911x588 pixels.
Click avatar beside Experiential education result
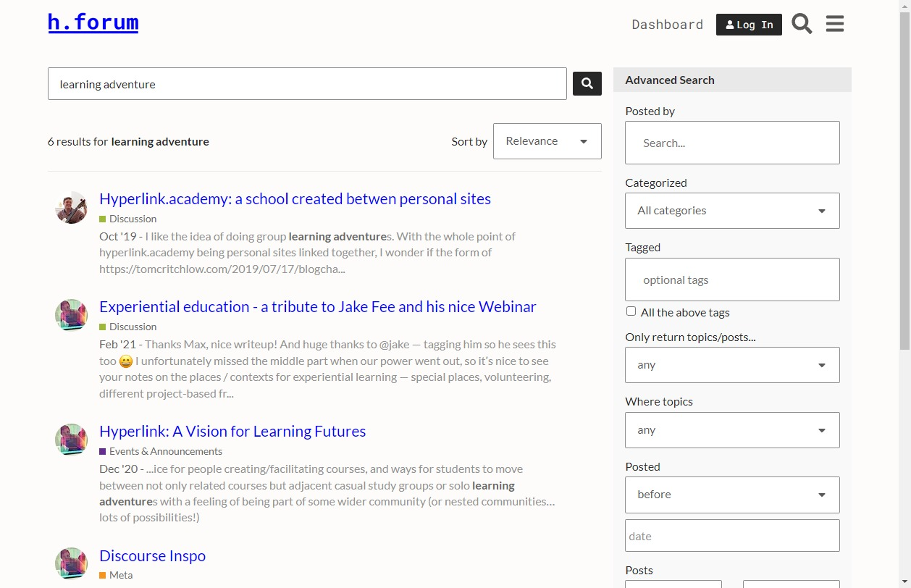pos(71,315)
